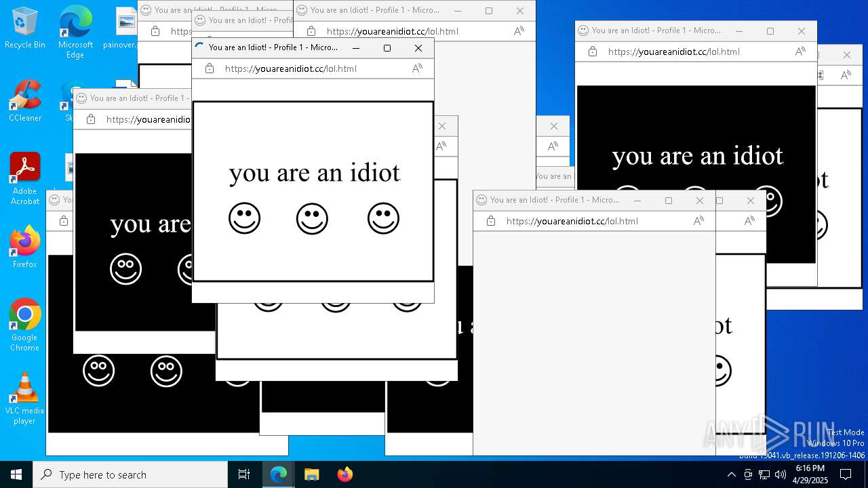Open the Windows Start menu
This screenshot has width=868, height=488.
[x=16, y=474]
